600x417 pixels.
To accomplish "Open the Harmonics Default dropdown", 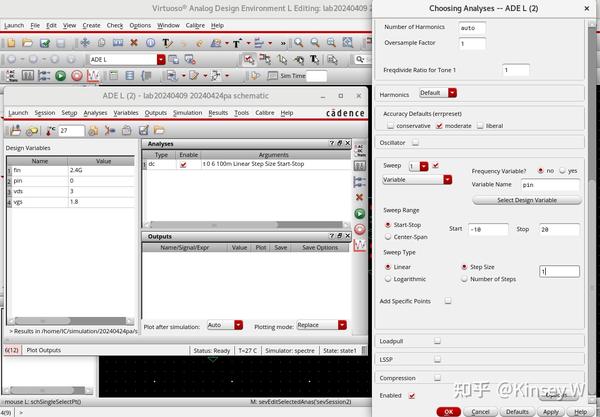I will point(438,93).
